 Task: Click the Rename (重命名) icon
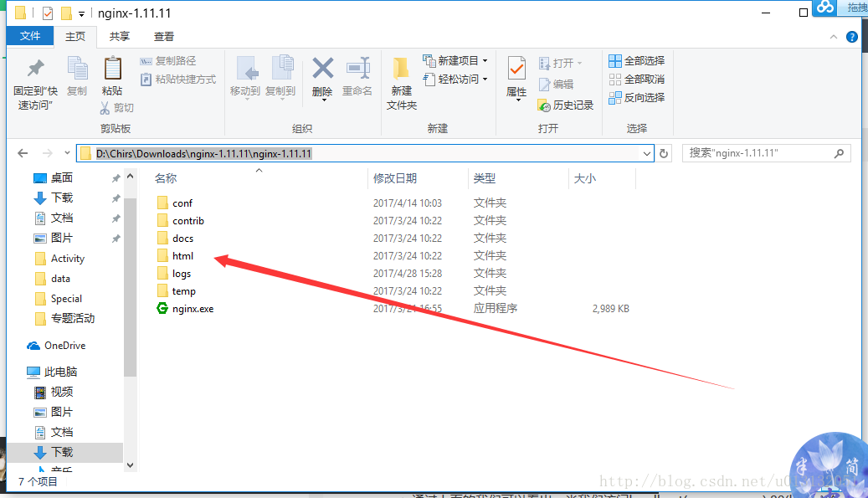tap(358, 69)
